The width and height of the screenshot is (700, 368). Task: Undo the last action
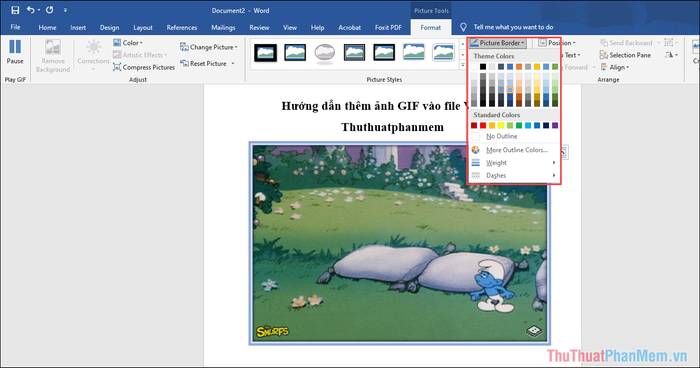30,10
